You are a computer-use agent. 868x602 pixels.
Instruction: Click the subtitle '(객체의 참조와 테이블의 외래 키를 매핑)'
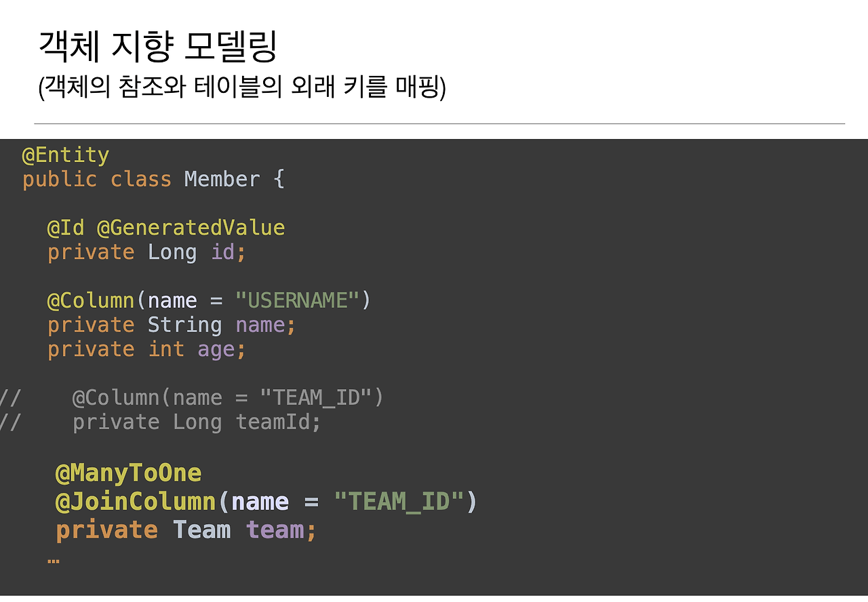pos(242,87)
